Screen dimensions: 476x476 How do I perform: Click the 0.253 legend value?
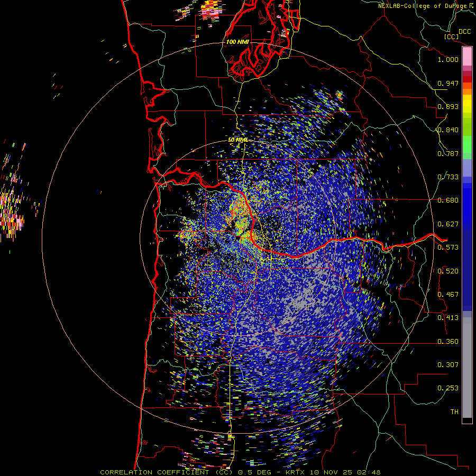coord(448,388)
